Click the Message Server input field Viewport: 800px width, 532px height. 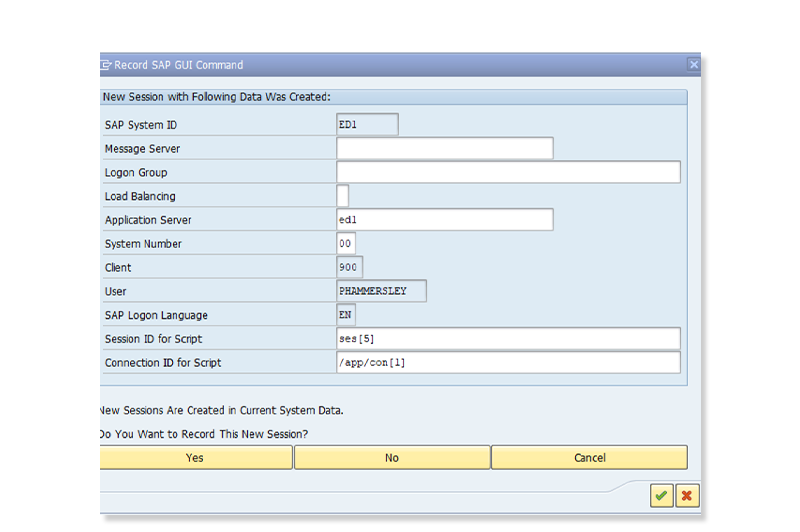point(445,149)
